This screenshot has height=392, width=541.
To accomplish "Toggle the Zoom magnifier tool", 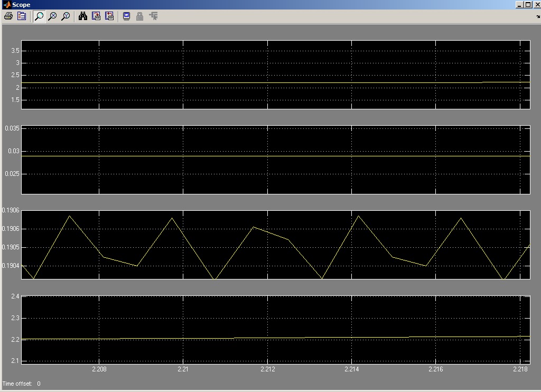I will coord(39,16).
